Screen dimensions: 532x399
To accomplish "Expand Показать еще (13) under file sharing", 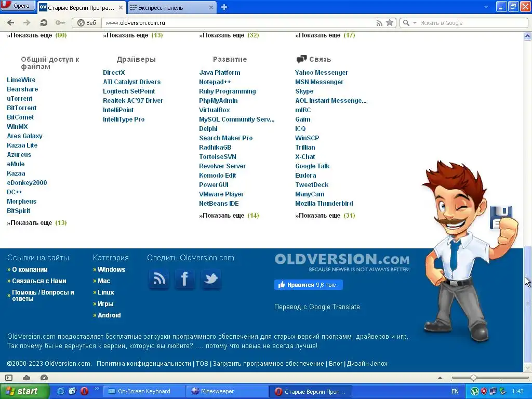I will coord(37,223).
